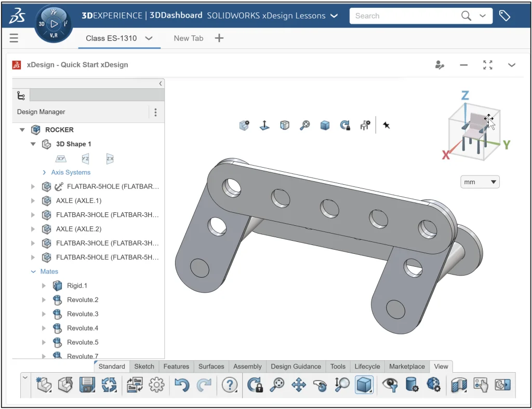The image size is (532, 409).
Task: Select the shaded cube view style icon
Action: pyautogui.click(x=325, y=125)
